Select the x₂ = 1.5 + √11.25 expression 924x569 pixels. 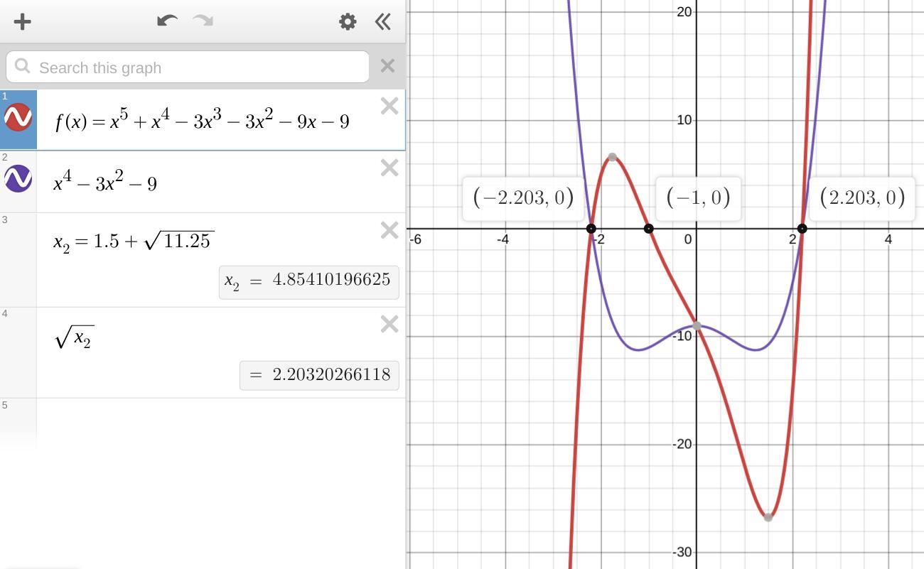(134, 242)
